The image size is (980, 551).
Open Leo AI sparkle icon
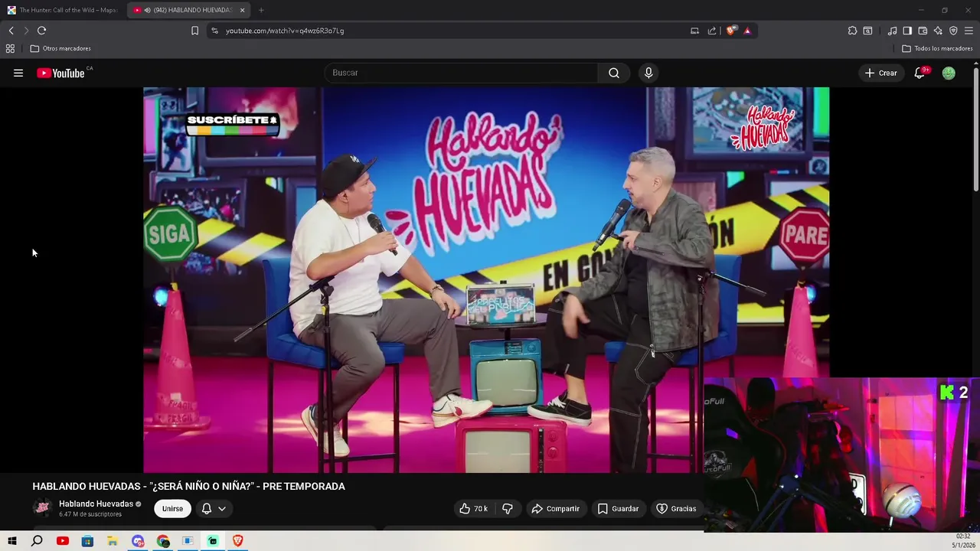(938, 31)
